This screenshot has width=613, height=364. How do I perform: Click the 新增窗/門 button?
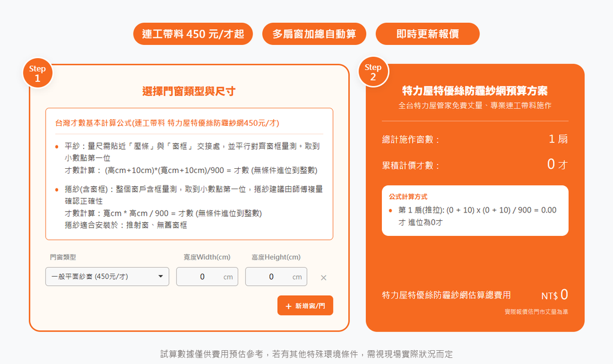tap(305, 305)
